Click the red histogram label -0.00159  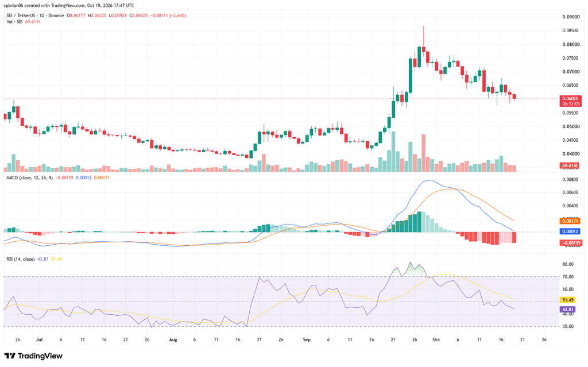(571, 243)
